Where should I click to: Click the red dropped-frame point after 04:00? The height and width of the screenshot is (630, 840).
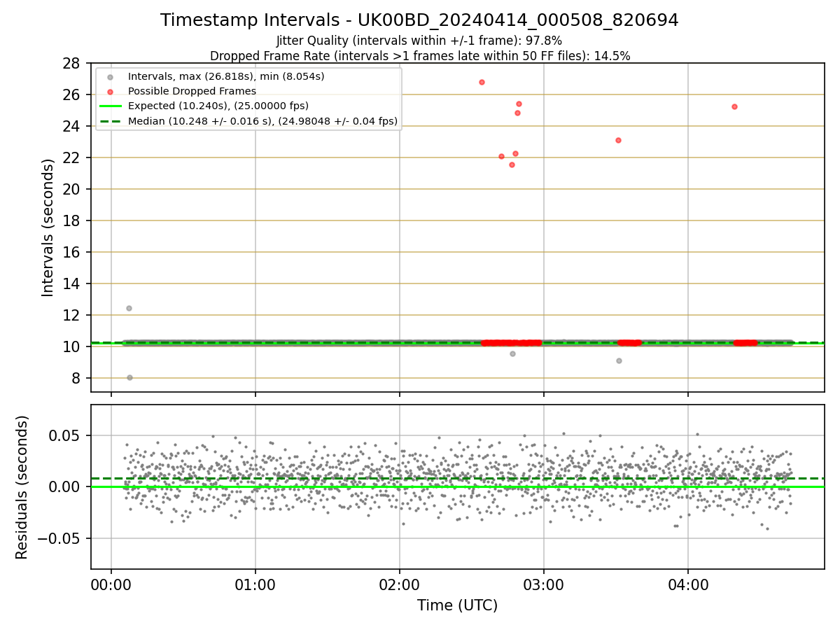pos(734,106)
